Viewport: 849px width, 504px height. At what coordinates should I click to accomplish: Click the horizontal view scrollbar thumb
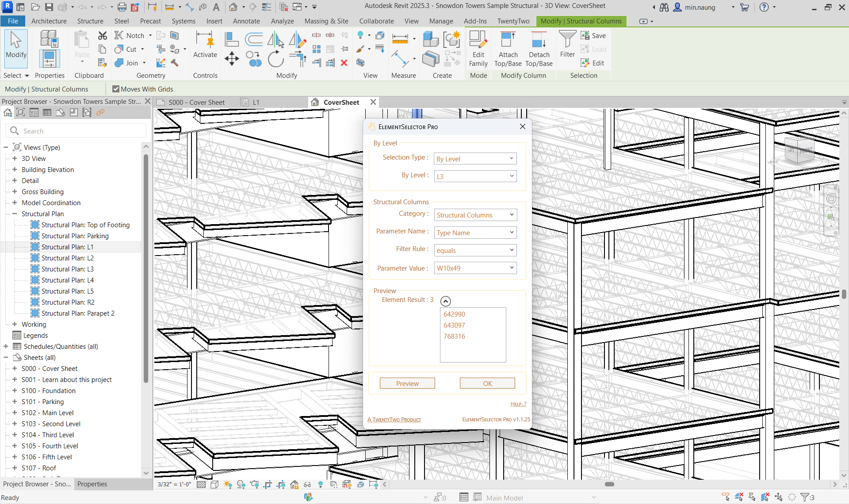point(609,484)
